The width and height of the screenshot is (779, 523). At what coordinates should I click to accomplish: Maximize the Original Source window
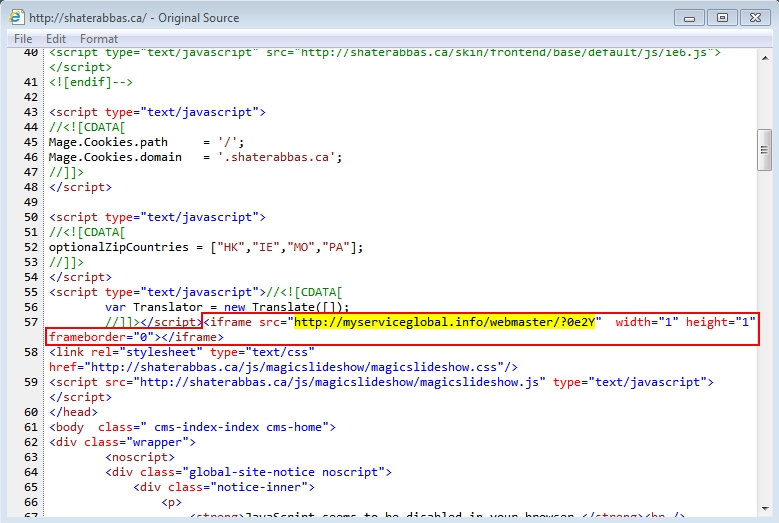click(719, 17)
